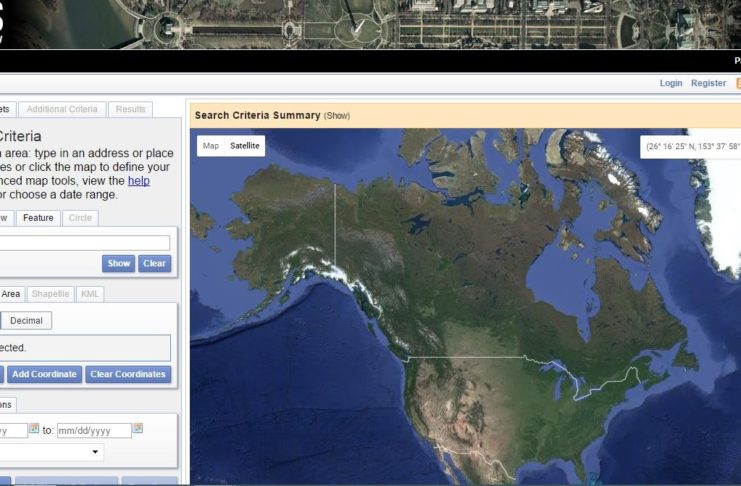Click the end date mm/dd/yyyy field
The height and width of the screenshot is (486, 741).
pos(93,430)
